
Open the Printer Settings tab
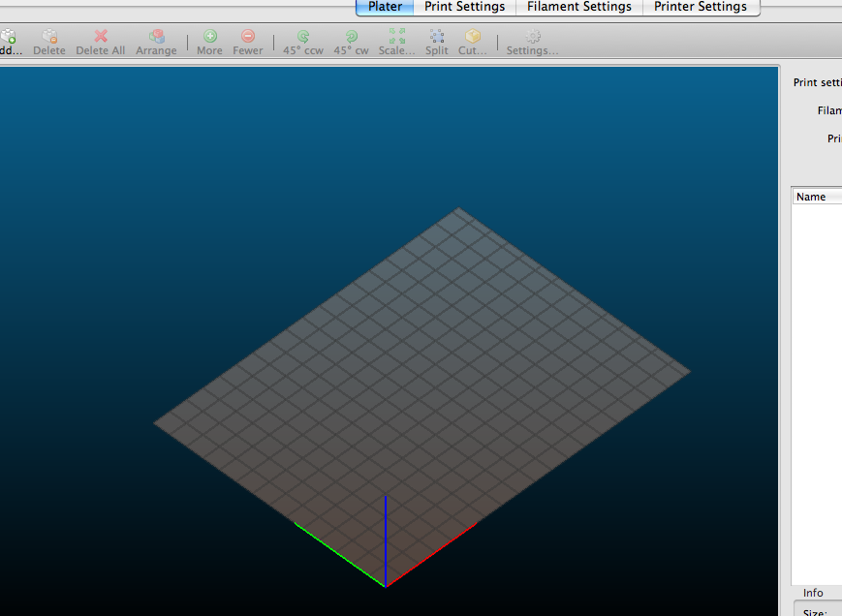pyautogui.click(x=701, y=7)
